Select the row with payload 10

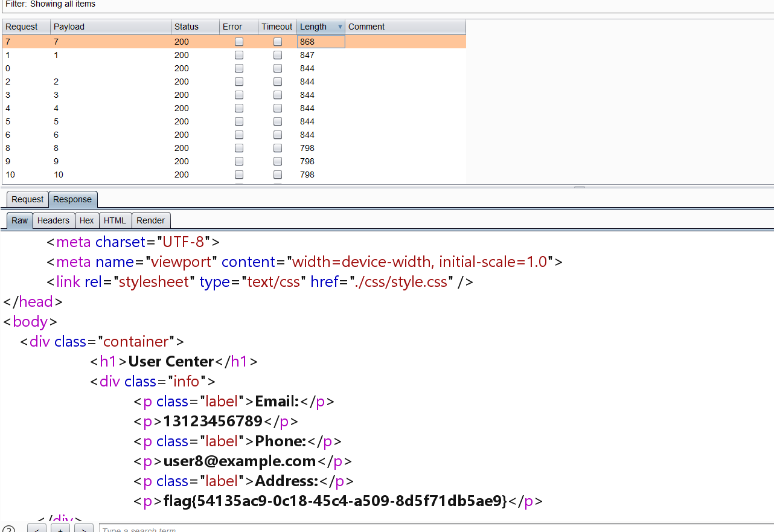coord(234,175)
